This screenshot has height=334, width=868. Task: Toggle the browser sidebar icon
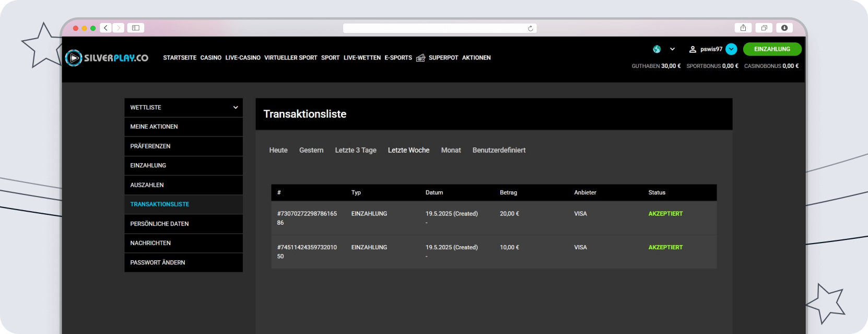pyautogui.click(x=136, y=28)
